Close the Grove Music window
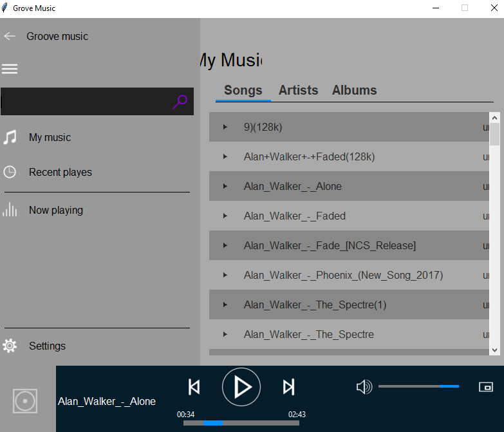The width and height of the screenshot is (504, 432). [x=494, y=8]
